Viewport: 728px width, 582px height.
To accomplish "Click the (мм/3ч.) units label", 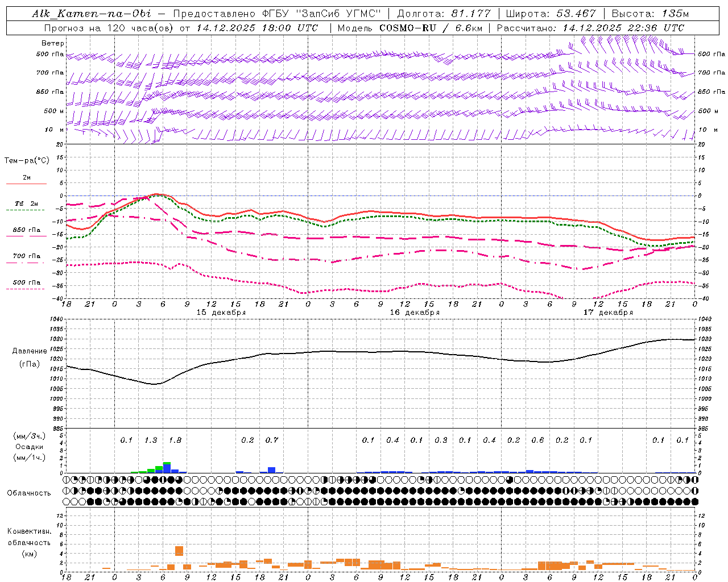I will [x=30, y=436].
